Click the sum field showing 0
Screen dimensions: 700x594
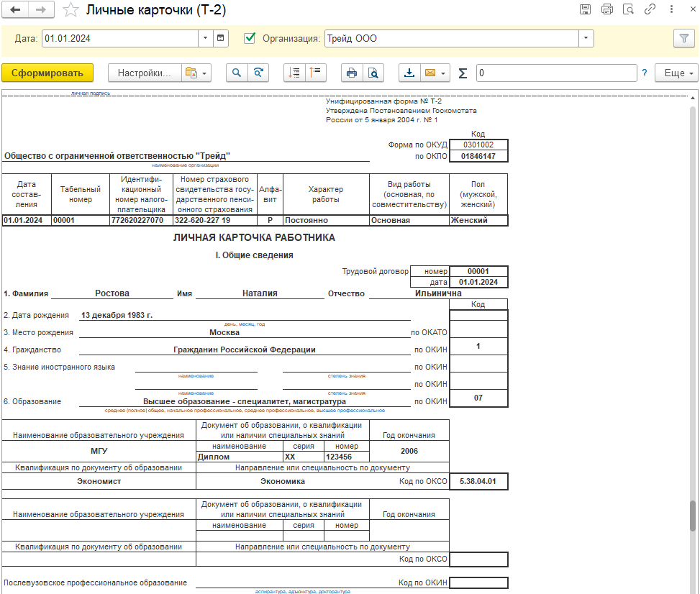pyautogui.click(x=557, y=73)
